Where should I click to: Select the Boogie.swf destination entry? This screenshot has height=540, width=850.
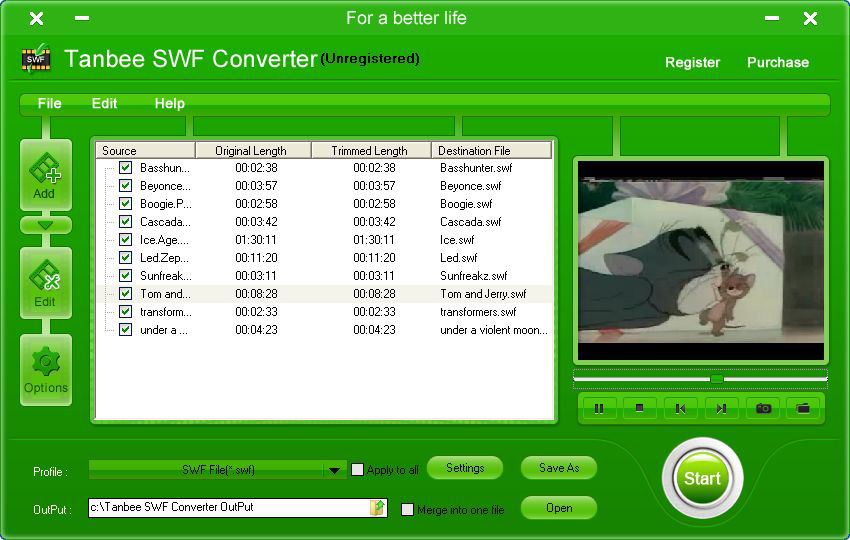pos(466,204)
